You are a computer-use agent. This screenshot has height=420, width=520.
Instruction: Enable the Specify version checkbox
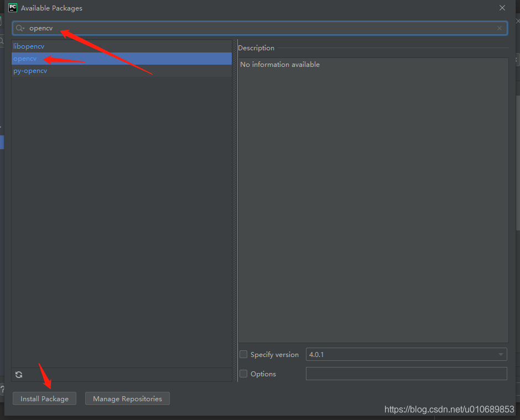(243, 354)
